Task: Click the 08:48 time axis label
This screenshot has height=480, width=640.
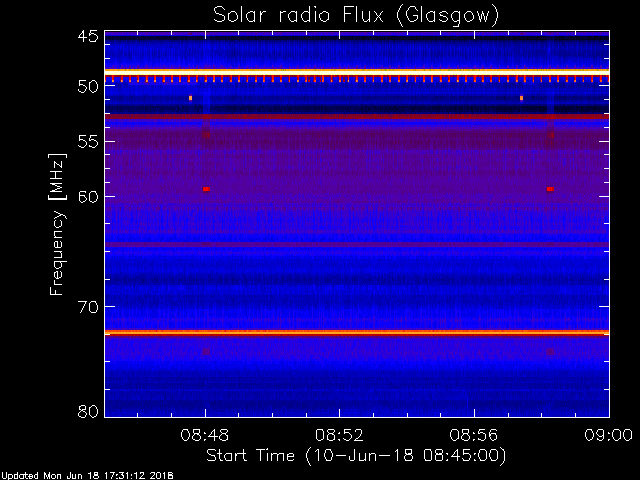Action: [204, 435]
